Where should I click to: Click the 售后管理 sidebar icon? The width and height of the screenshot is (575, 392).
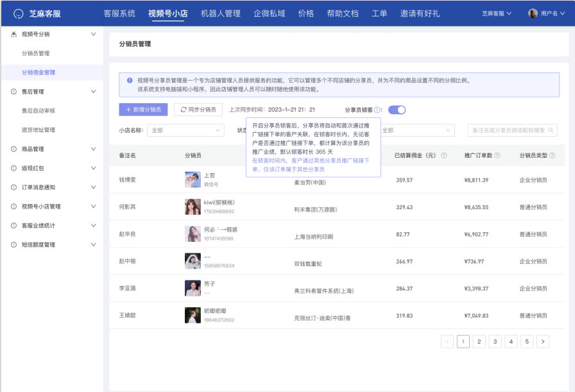(13, 92)
